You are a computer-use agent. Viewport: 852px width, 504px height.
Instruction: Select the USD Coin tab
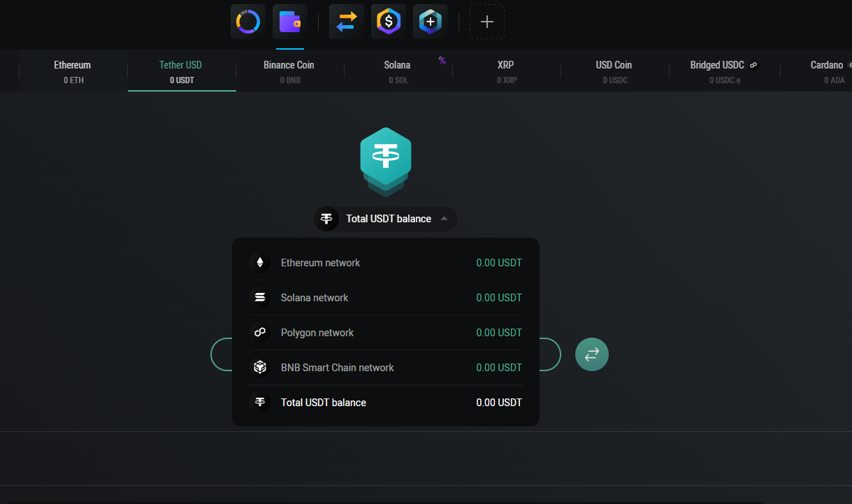614,71
